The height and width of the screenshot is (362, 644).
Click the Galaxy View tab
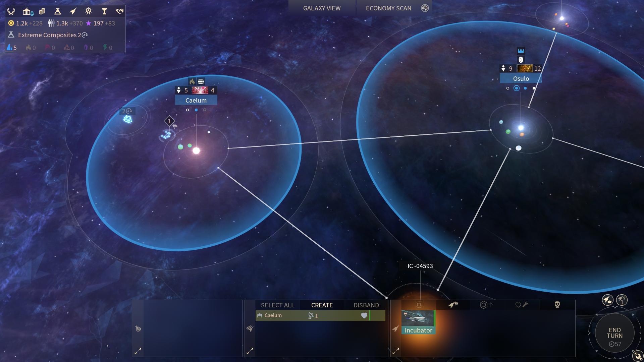click(x=322, y=8)
